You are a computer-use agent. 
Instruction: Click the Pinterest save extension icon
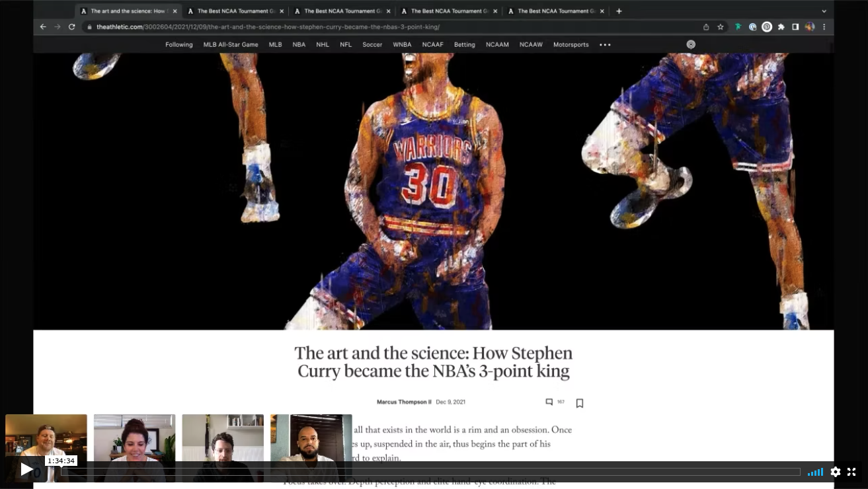pos(766,27)
